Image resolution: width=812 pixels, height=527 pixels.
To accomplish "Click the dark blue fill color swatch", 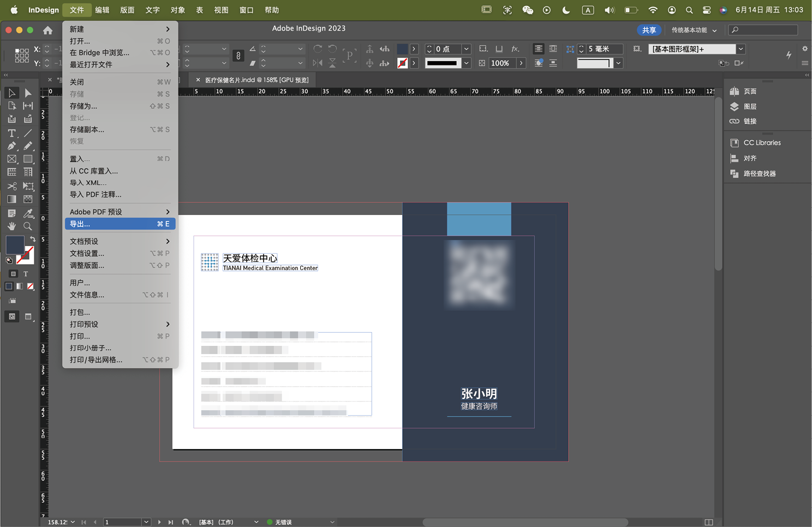I will pyautogui.click(x=15, y=245).
